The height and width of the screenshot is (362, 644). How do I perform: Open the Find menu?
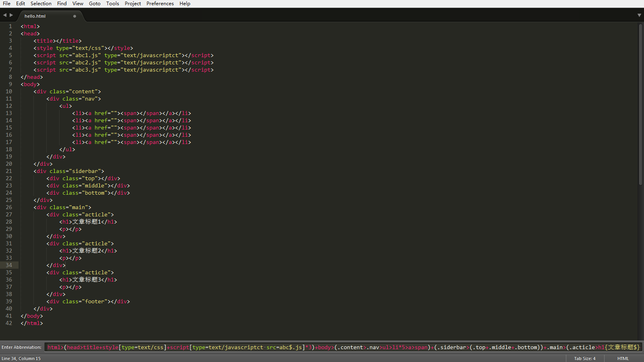point(62,4)
